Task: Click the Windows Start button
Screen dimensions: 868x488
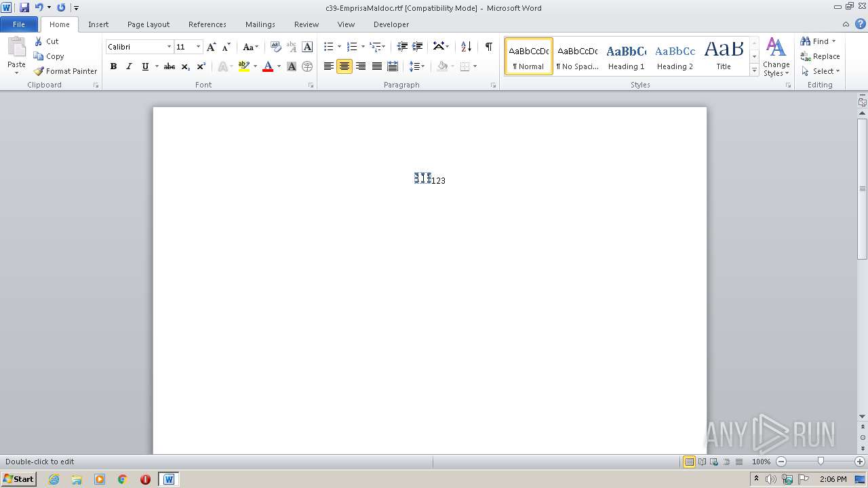Action: click(18, 479)
